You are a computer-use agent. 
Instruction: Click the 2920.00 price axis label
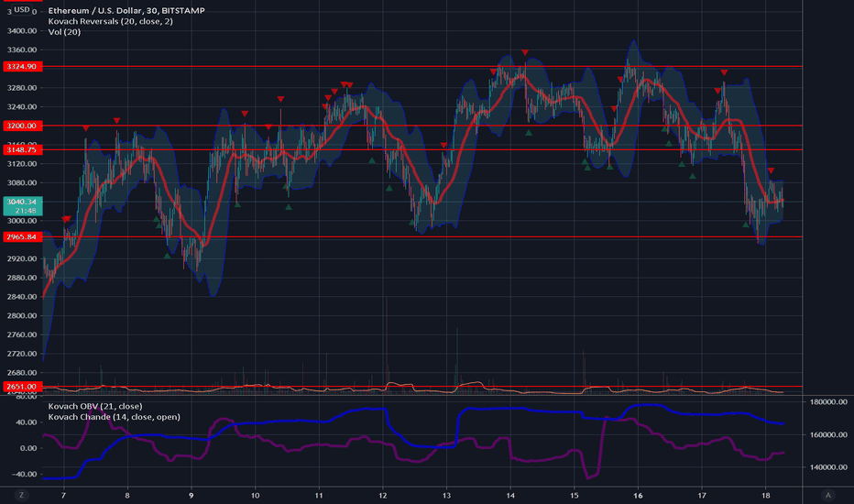coord(22,258)
